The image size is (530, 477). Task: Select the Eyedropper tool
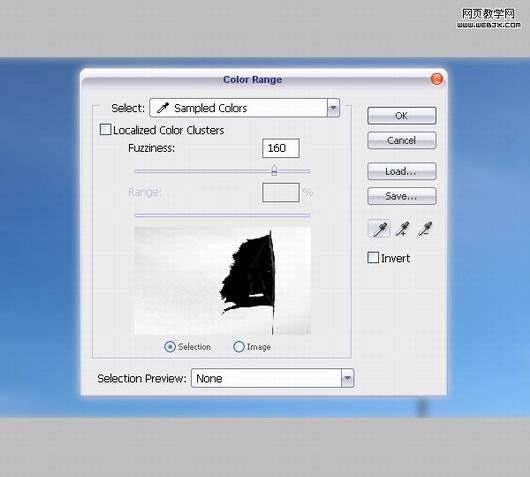tap(379, 229)
